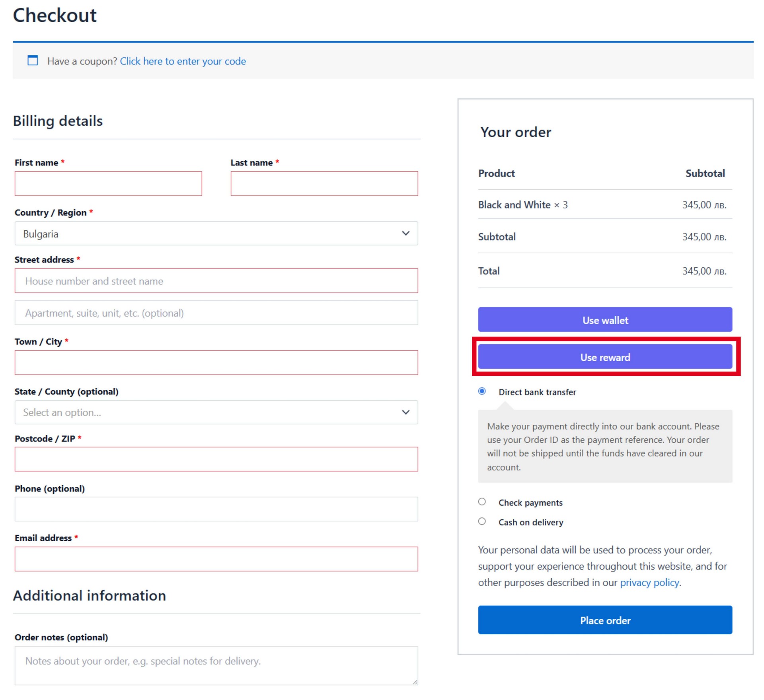
Task: Focus the First name field
Action: (x=108, y=184)
